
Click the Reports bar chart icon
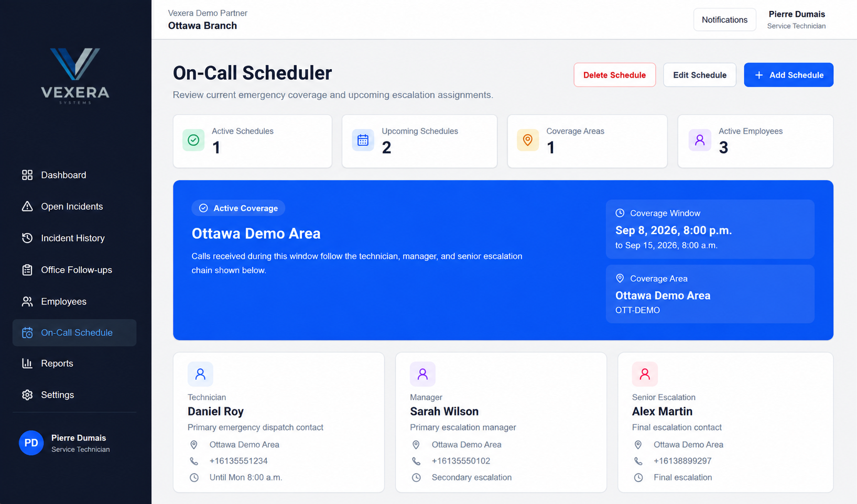pos(27,363)
